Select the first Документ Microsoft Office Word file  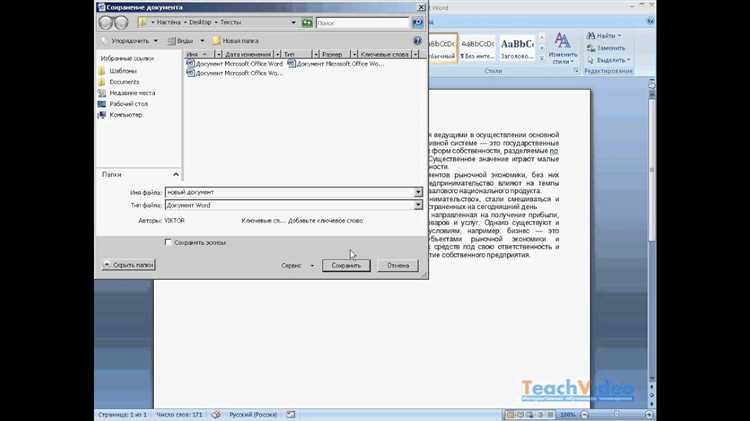(235, 64)
